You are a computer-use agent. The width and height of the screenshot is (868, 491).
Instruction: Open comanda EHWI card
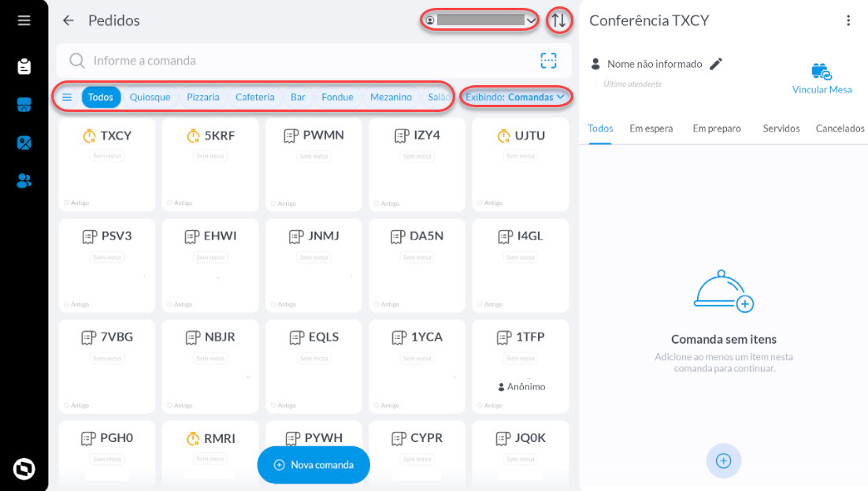pos(210,266)
